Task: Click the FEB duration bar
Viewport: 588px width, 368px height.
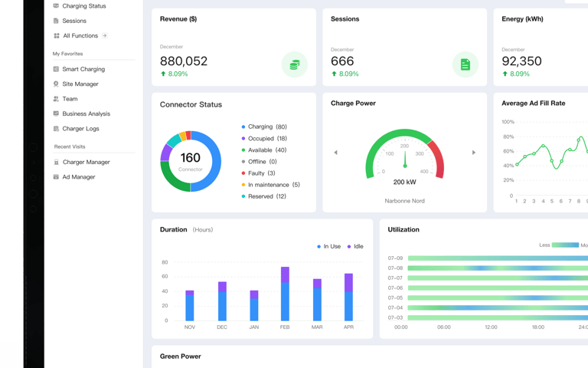Action: 285,294
